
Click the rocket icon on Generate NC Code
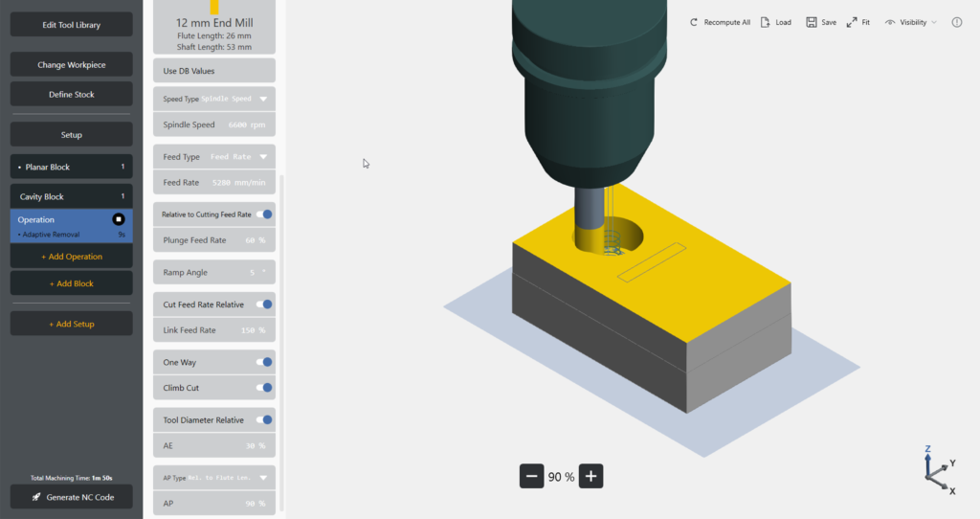pyautogui.click(x=35, y=497)
